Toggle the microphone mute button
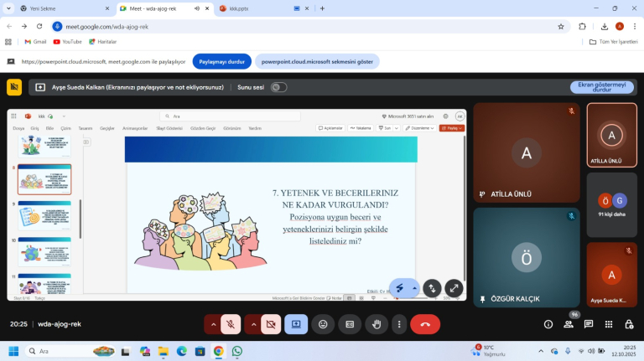The width and height of the screenshot is (644, 361). click(231, 324)
